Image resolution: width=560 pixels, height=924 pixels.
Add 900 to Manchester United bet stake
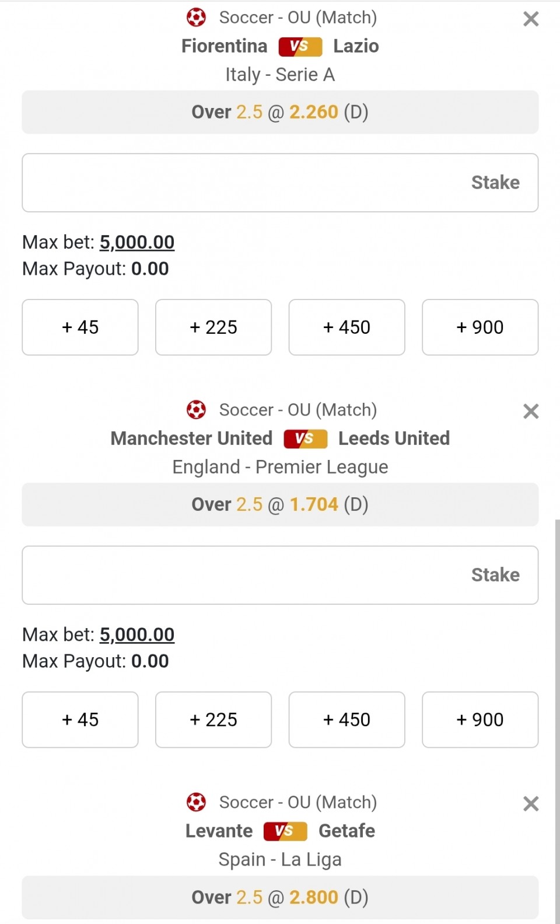pos(480,720)
